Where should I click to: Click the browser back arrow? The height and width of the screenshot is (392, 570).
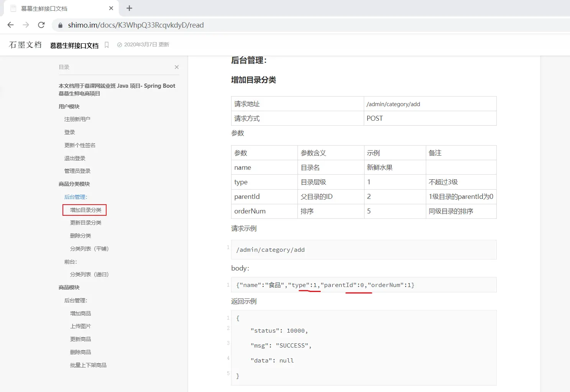point(11,25)
